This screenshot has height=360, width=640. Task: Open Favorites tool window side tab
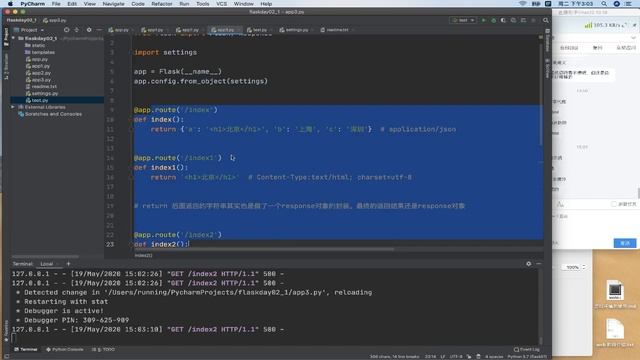point(6,331)
